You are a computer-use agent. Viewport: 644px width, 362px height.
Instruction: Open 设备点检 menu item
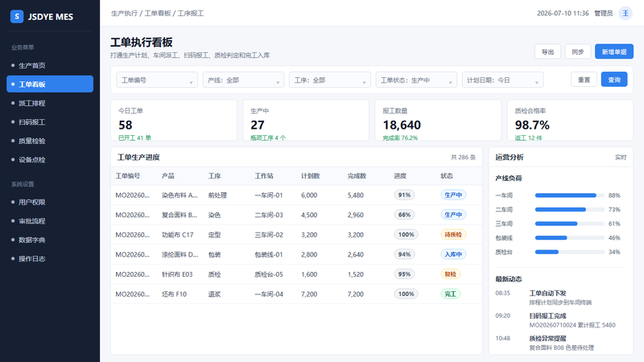tap(50, 159)
